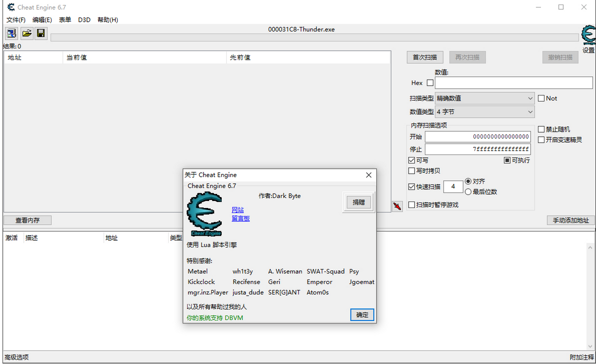Toggle the Hex checkbox
Screen dimensions: 596x364
point(430,82)
